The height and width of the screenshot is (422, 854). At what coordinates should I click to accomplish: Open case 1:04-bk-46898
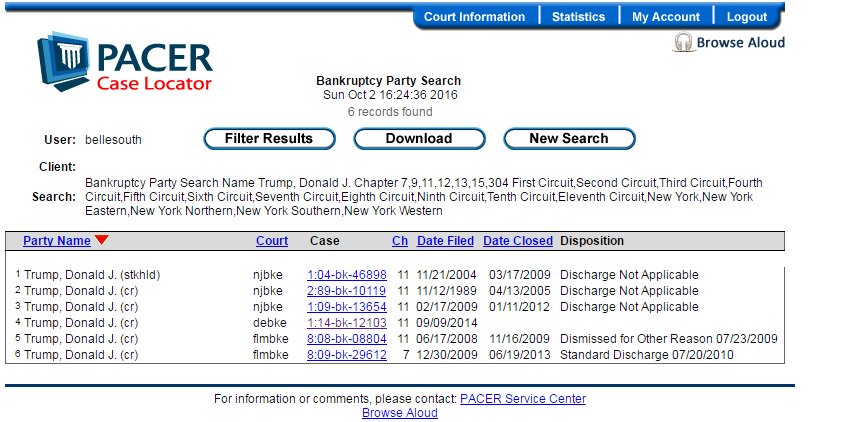pos(346,275)
